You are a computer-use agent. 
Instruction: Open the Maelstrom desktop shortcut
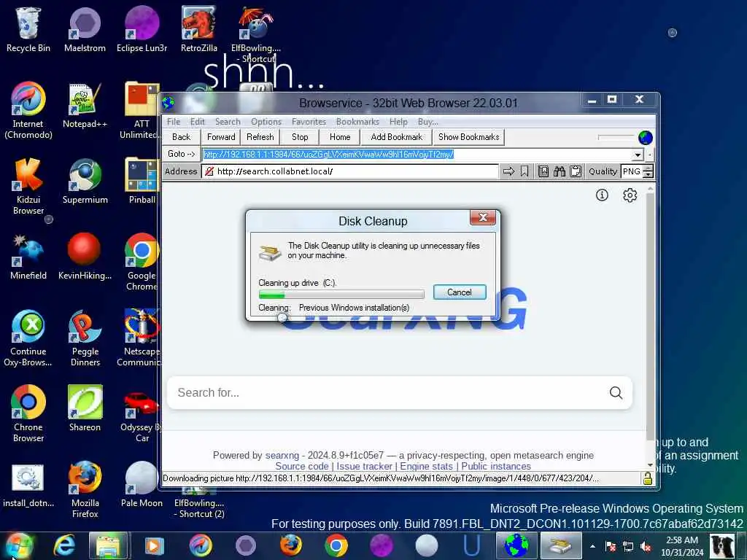click(85, 29)
